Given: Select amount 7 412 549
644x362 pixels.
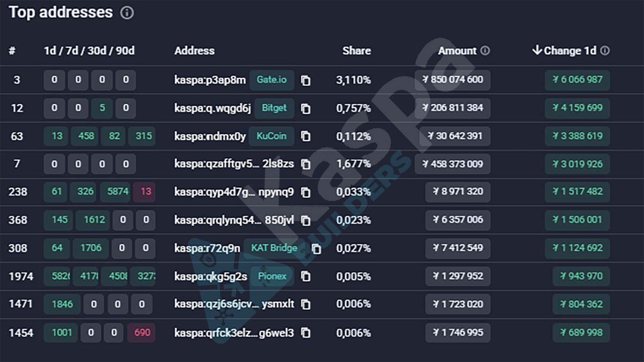Looking at the screenshot, I should pos(458,248).
